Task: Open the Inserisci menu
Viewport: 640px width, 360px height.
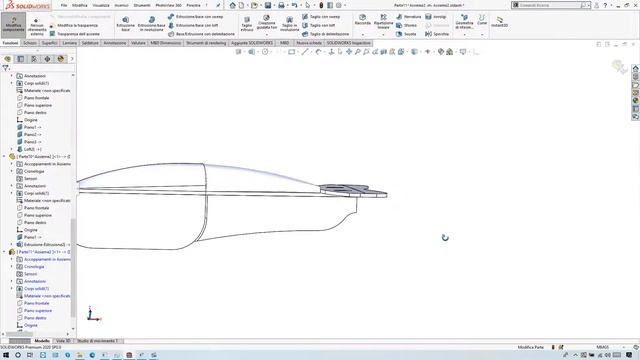Action: pyautogui.click(x=121, y=5)
